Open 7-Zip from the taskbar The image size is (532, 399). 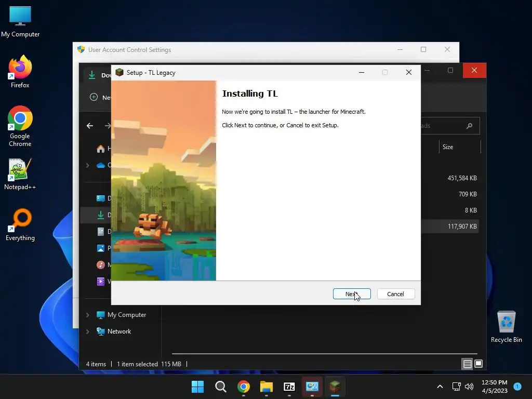289,387
